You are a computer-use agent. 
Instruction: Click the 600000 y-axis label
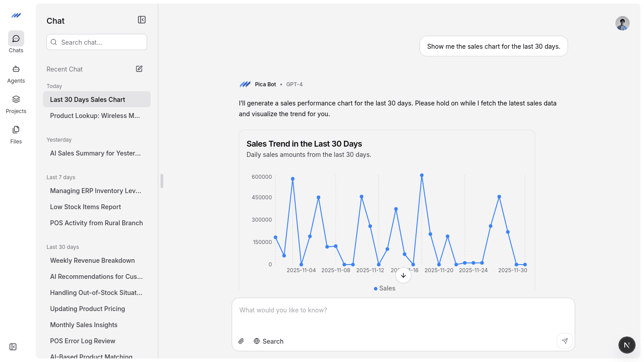click(x=262, y=177)
